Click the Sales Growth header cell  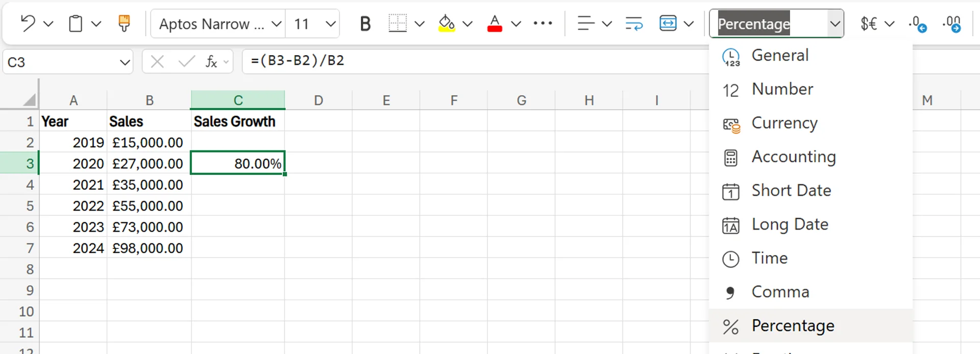click(238, 121)
